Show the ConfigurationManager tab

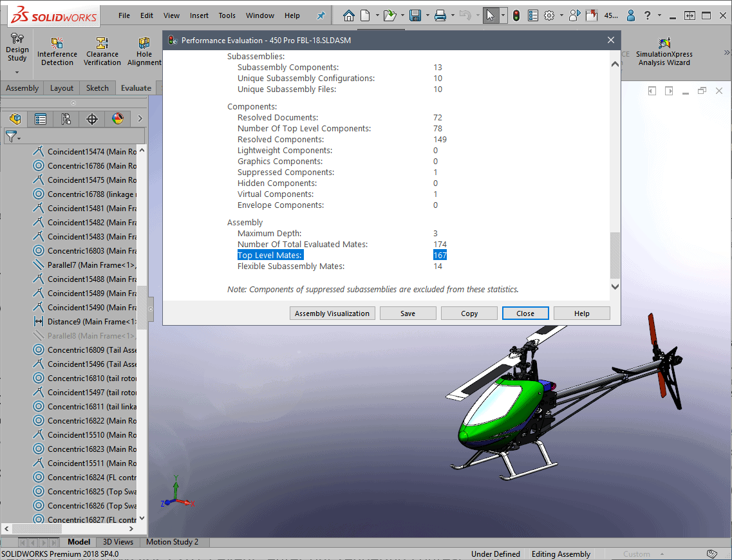coord(66,119)
